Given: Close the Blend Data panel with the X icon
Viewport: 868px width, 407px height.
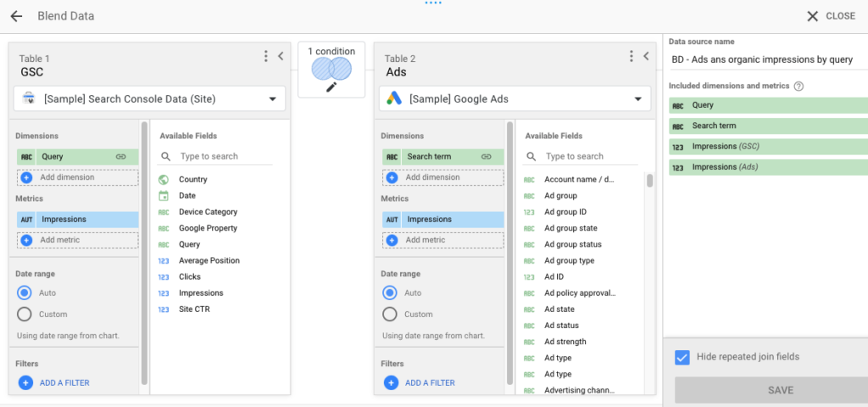Looking at the screenshot, I should point(812,16).
